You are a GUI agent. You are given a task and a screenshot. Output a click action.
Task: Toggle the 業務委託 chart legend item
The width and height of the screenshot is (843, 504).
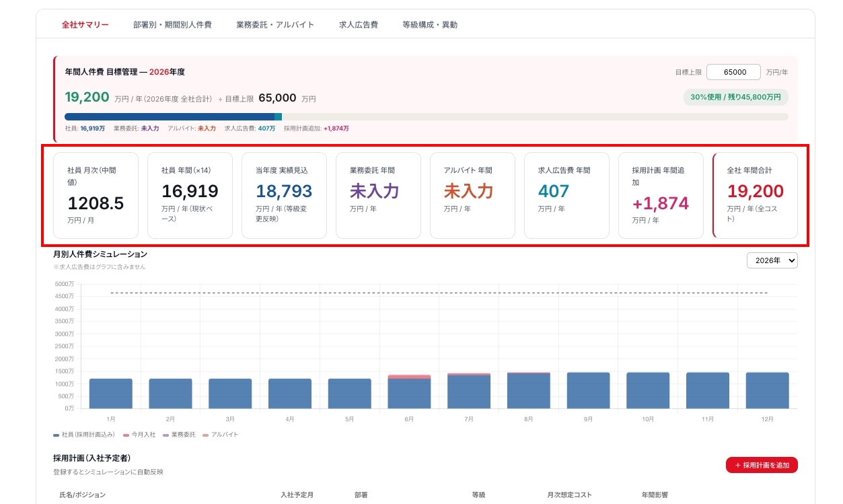point(179,435)
